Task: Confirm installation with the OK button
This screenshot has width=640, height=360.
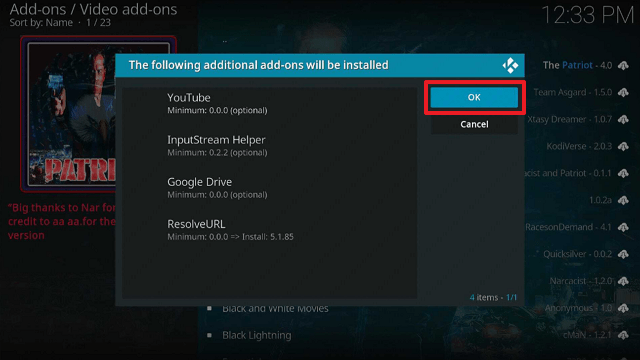Action: coord(474,97)
